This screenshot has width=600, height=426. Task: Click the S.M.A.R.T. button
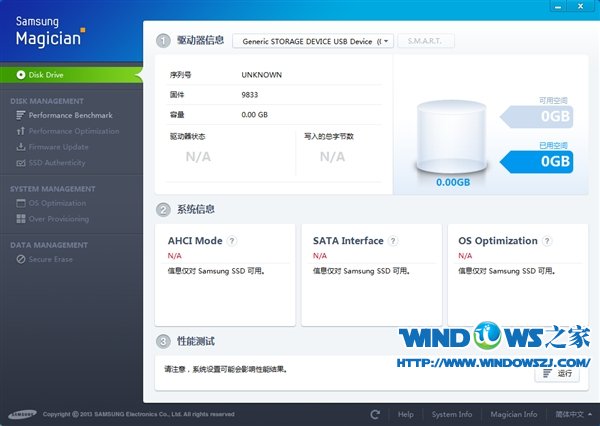(x=426, y=42)
